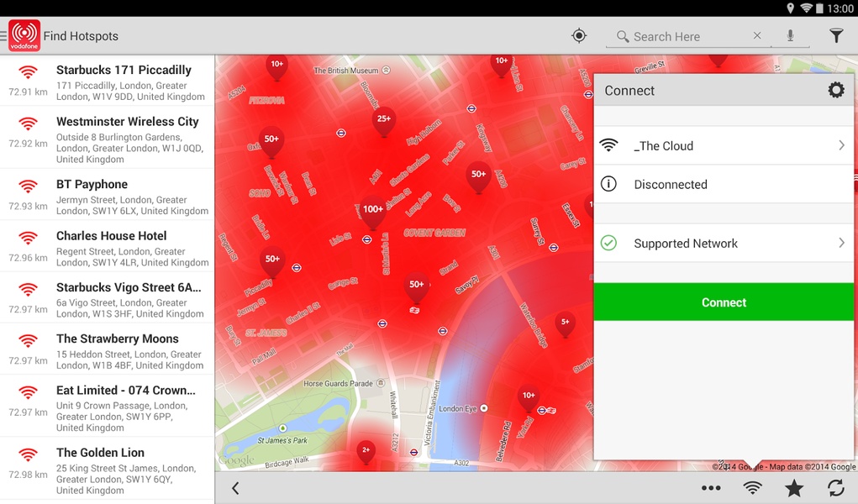
Task: Open the hotspot filter funnel
Action: (836, 35)
